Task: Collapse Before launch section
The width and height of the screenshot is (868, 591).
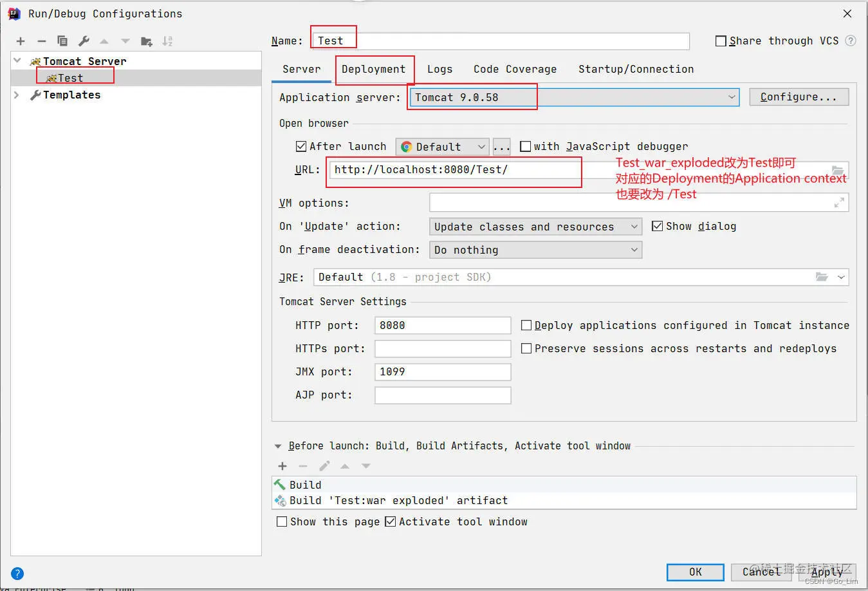Action: [x=278, y=446]
